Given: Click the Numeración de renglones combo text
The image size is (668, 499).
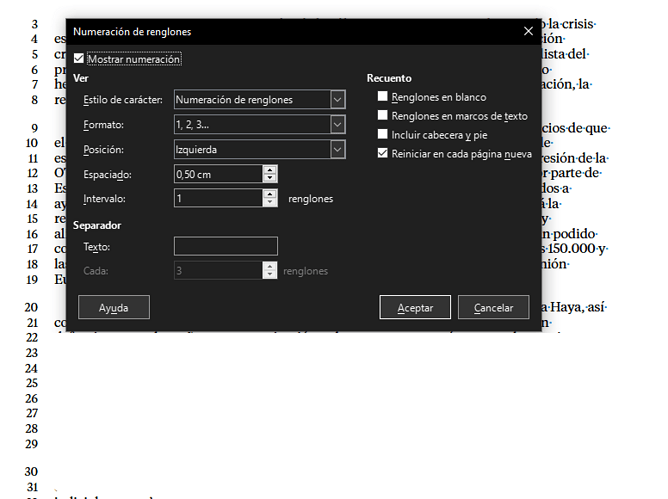Looking at the screenshot, I should pos(234,100).
